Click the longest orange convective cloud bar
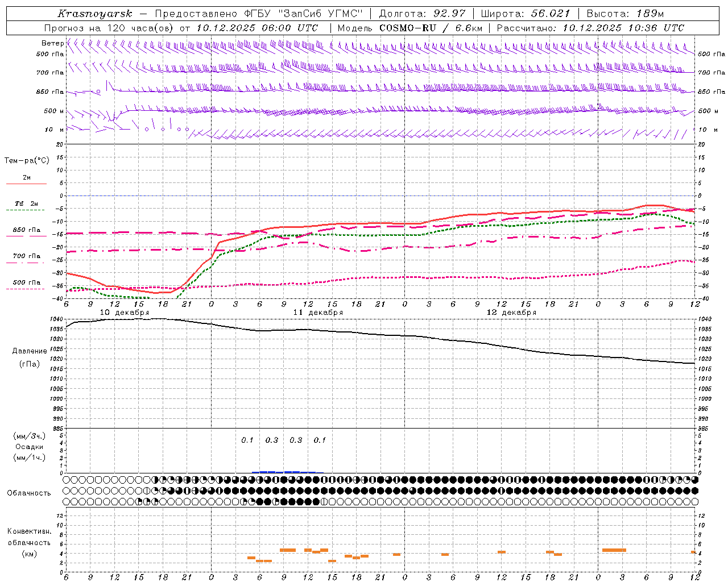 point(614,550)
